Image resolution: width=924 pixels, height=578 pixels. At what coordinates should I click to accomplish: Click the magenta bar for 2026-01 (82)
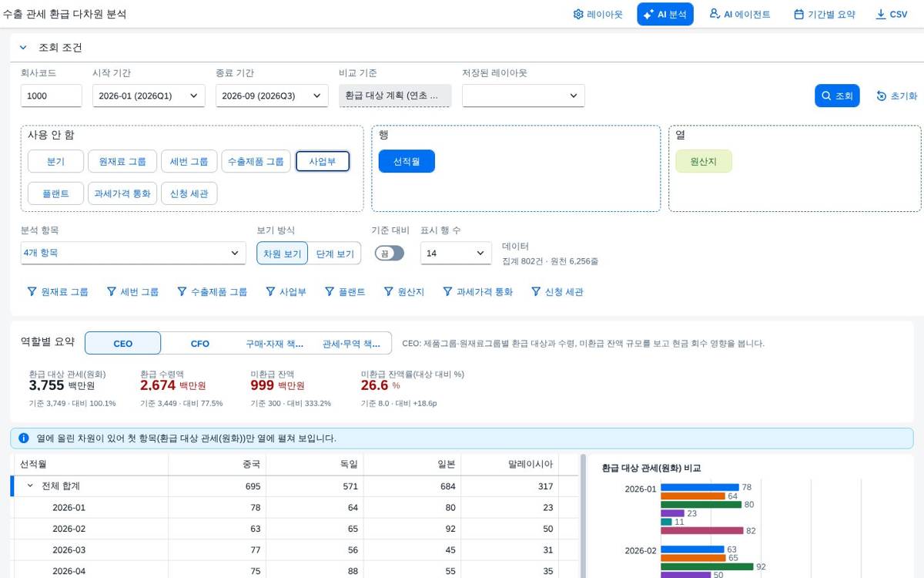[x=701, y=530]
